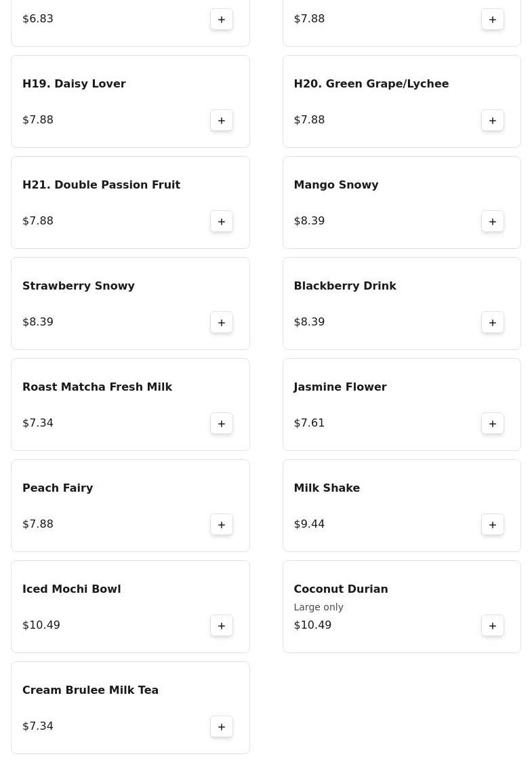This screenshot has height=763, width=532.
Task: Add Cream Brulee Milk Tea to cart
Action: click(222, 727)
